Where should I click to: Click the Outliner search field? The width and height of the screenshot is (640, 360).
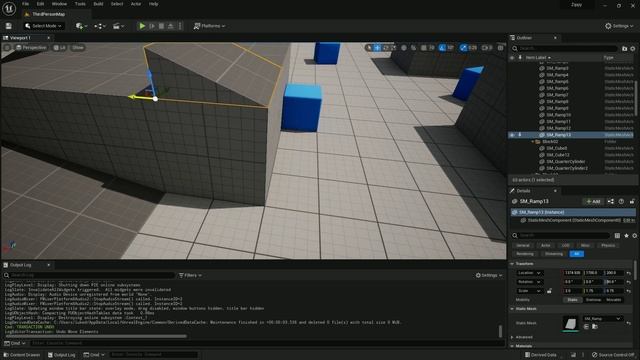coord(565,49)
